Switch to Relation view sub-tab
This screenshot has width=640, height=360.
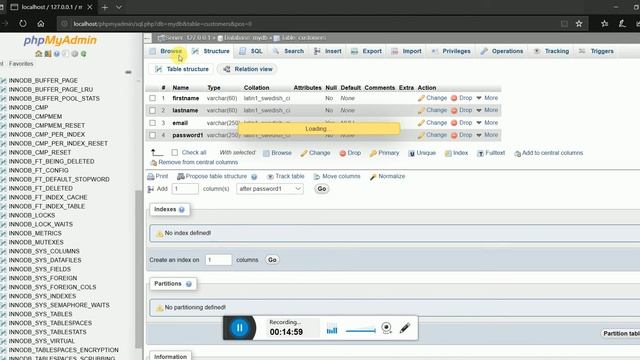(x=248, y=69)
